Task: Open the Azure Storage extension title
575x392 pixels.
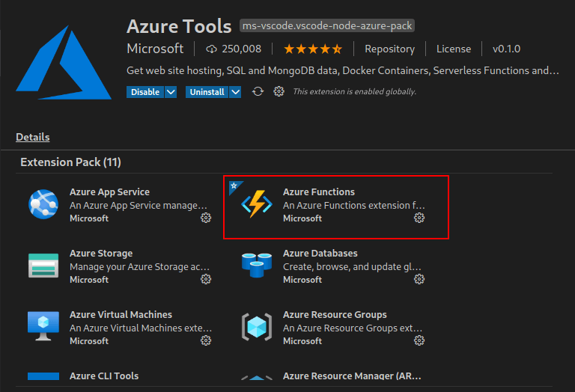Action: pyautogui.click(x=101, y=253)
